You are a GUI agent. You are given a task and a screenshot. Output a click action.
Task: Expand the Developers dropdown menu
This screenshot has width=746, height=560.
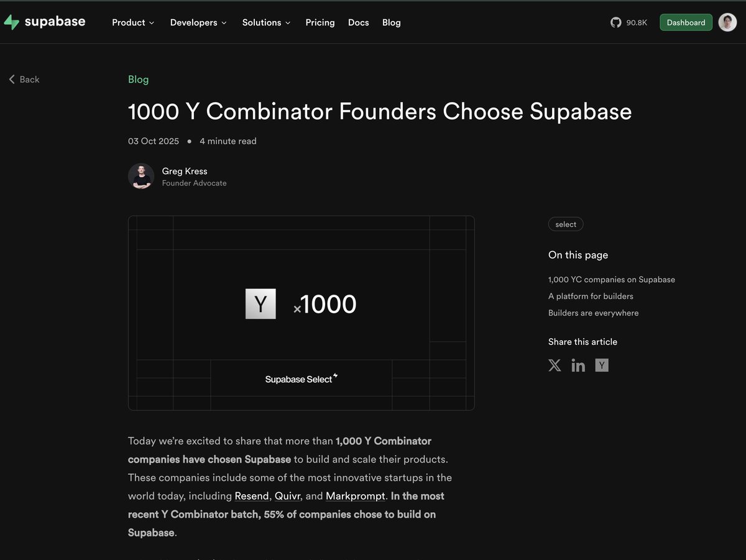click(198, 22)
